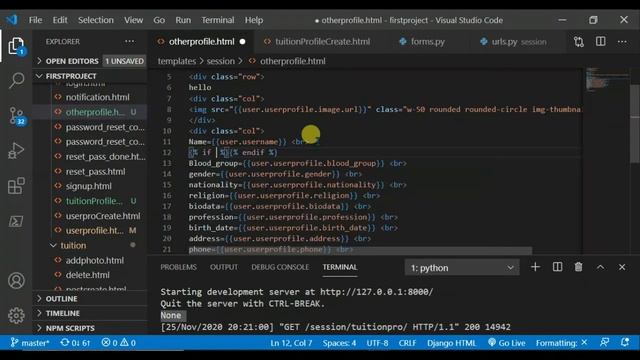Open the Terminal menu
Screen dimensions: 640x360
click(x=218, y=20)
